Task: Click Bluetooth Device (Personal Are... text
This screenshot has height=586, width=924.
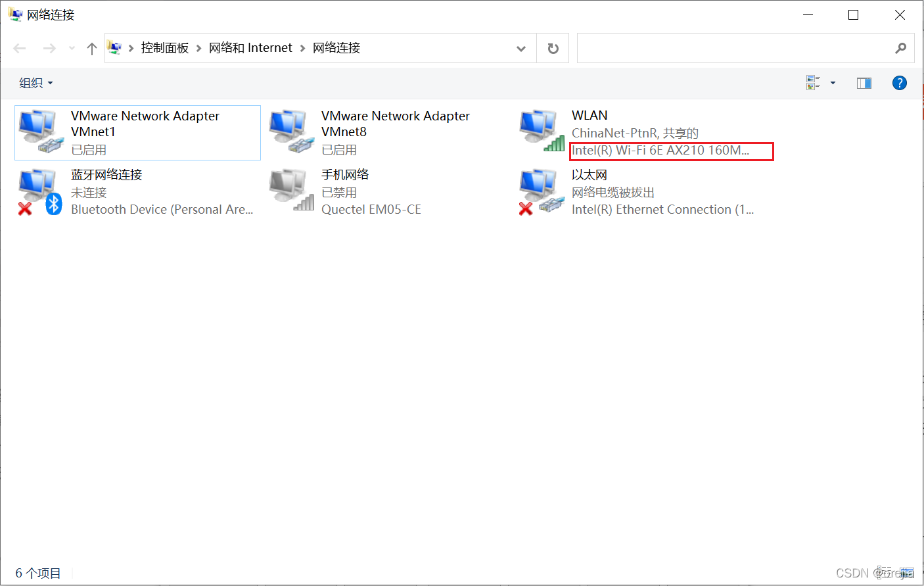Action: 162,210
